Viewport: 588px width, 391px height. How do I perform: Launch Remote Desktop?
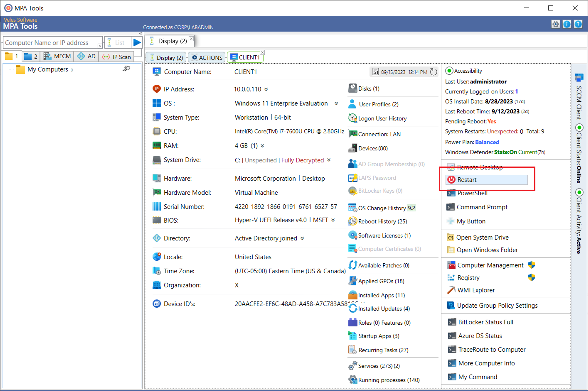[475, 167]
